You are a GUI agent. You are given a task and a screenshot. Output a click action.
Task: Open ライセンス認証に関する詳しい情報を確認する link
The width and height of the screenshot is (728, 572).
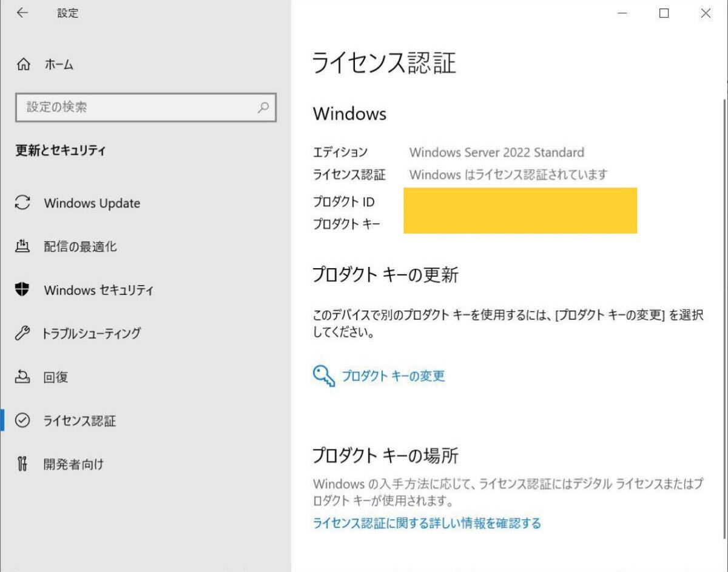tap(426, 523)
